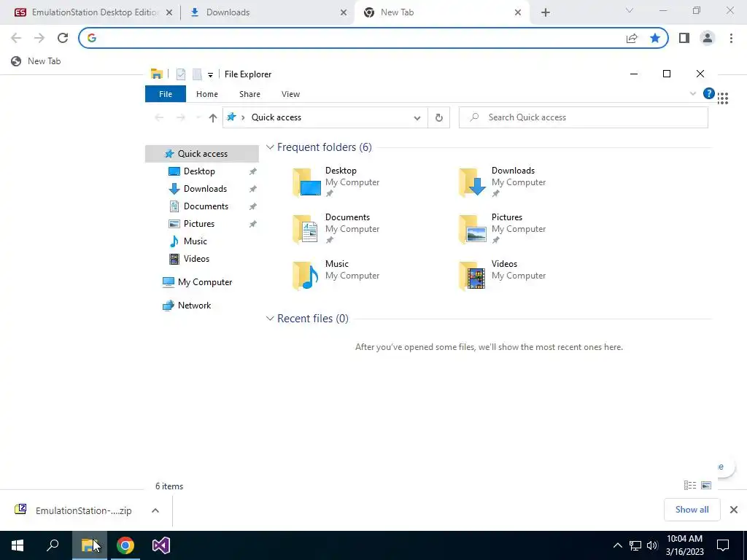Switch to the Home ribbon tab
The width and height of the screenshot is (747, 560).
point(206,94)
